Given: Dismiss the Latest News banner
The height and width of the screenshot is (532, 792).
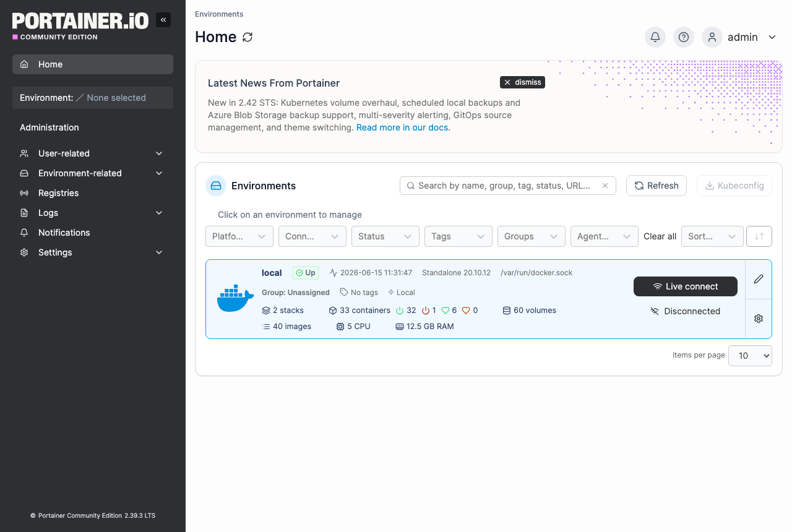Looking at the screenshot, I should coord(522,82).
